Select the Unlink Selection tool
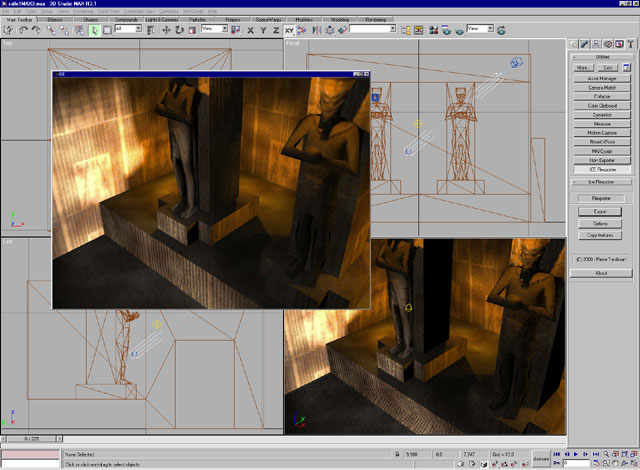The width and height of the screenshot is (640, 470). pyautogui.click(x=64, y=30)
